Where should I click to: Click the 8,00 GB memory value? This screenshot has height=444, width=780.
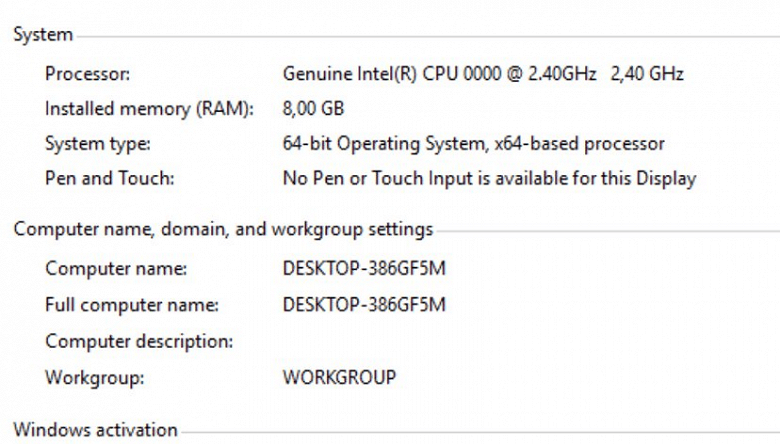pyautogui.click(x=314, y=108)
